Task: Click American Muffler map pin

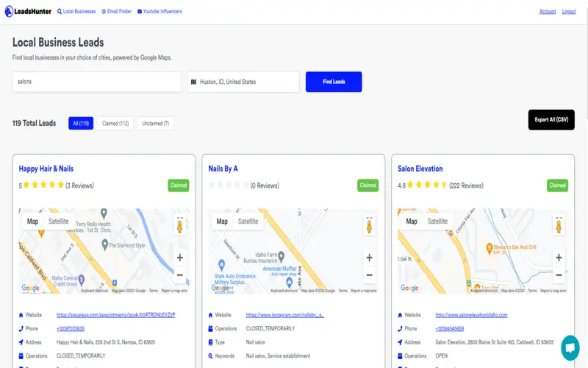Action: click(289, 282)
